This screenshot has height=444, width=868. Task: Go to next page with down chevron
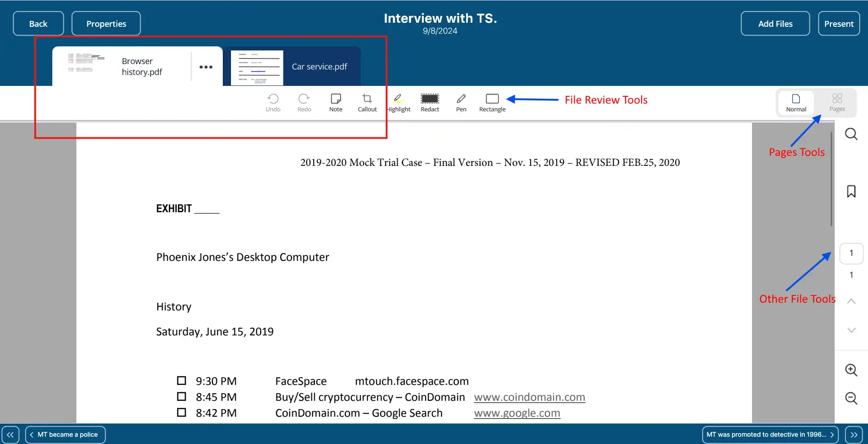coord(851,330)
